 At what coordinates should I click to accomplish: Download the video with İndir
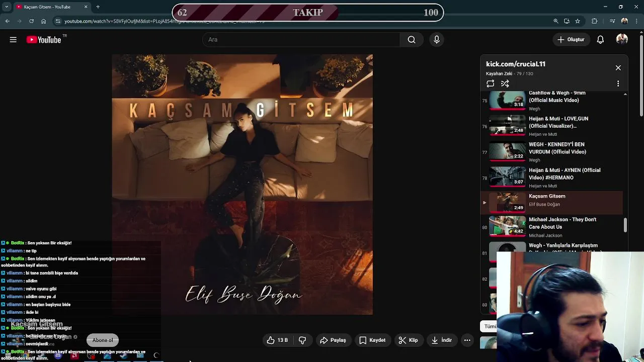442,340
